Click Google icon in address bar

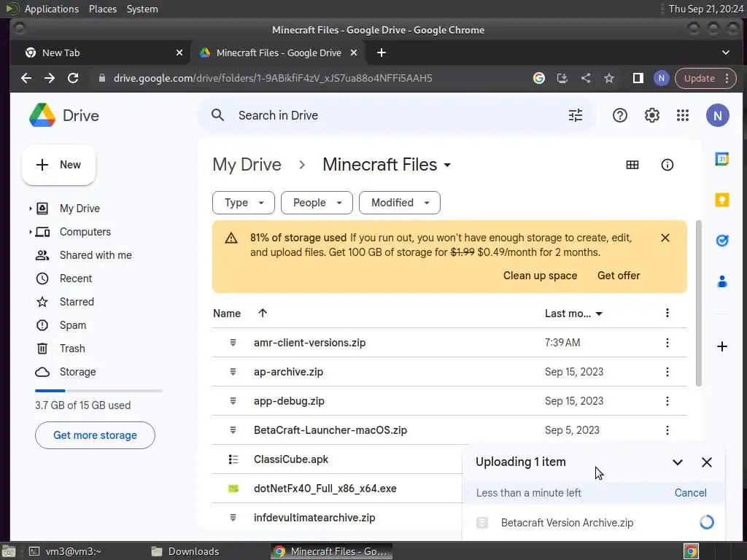click(x=539, y=78)
